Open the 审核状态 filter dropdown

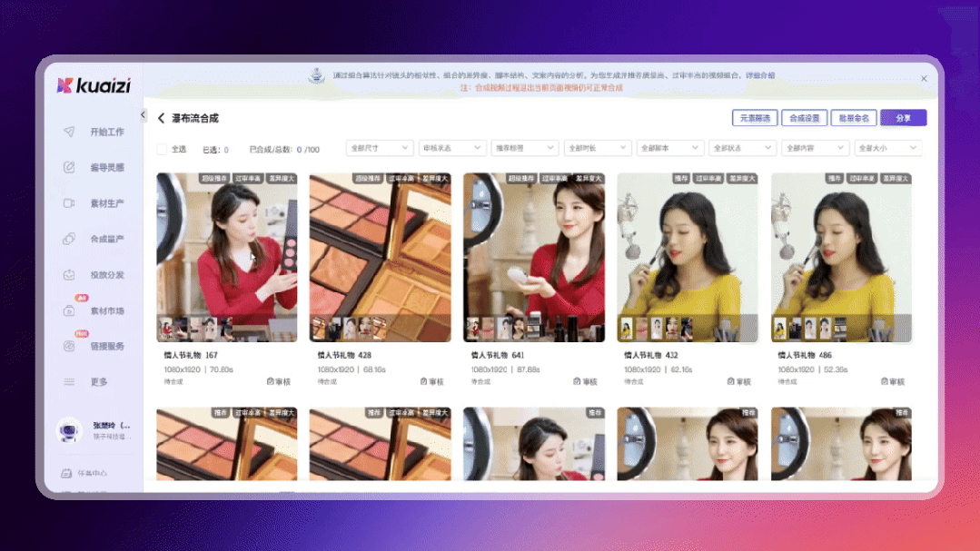point(452,148)
